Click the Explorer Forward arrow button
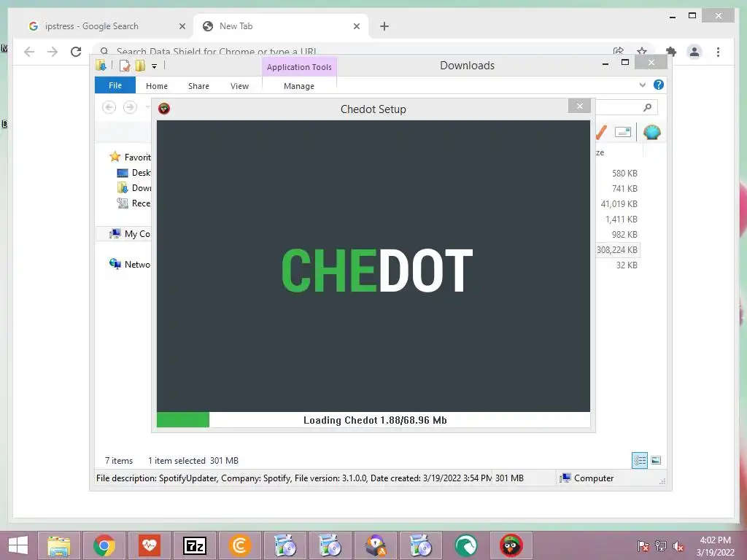Viewport: 747px width, 560px height. pos(130,107)
